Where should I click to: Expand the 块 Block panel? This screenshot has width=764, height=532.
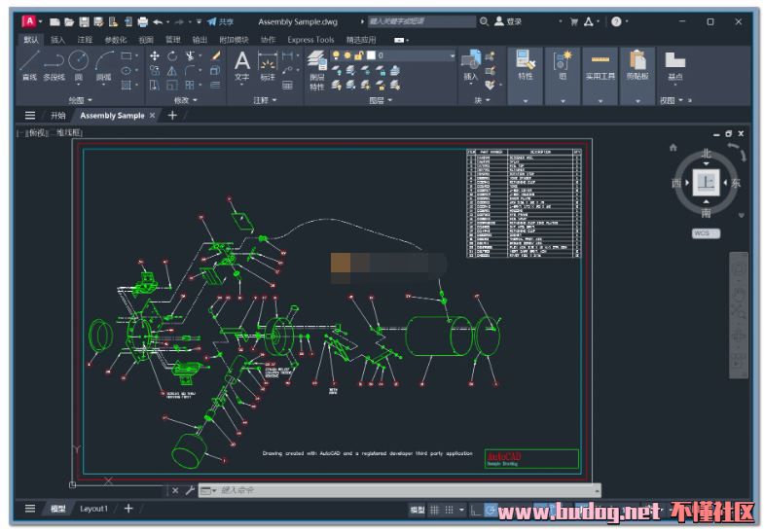[x=483, y=100]
